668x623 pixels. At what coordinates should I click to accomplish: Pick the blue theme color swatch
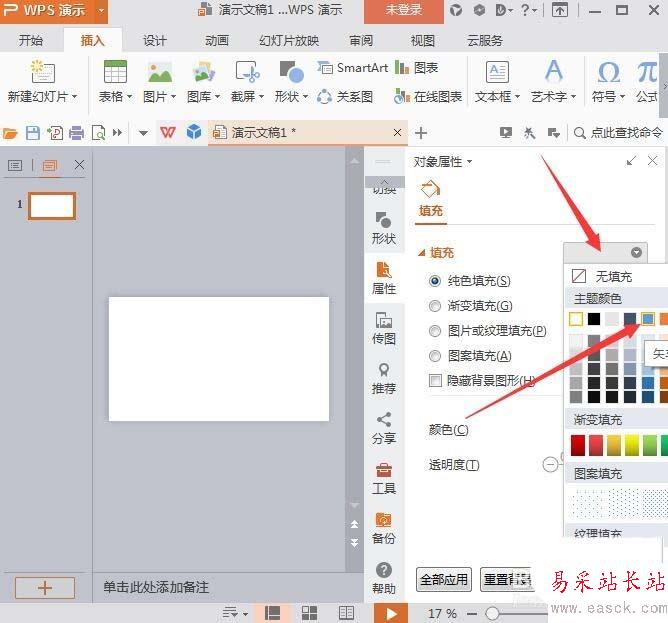click(648, 318)
